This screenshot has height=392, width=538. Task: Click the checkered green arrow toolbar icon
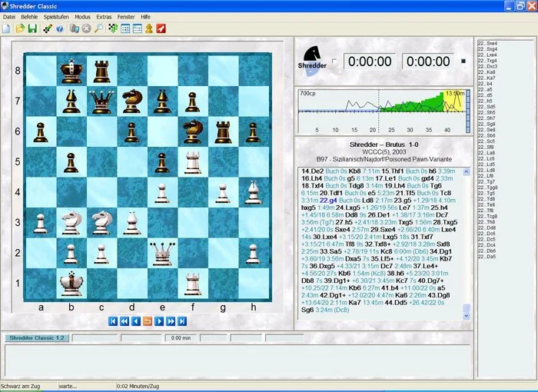(113, 28)
